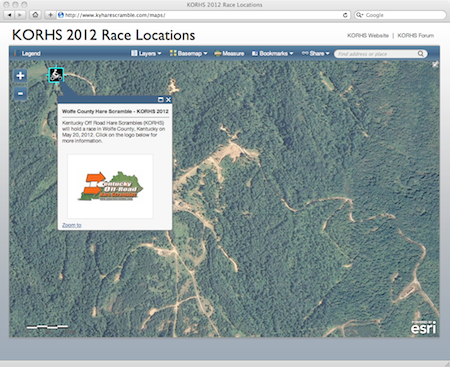The image size is (450, 367).
Task: Reload the page in the address bar
Action: pos(345,15)
